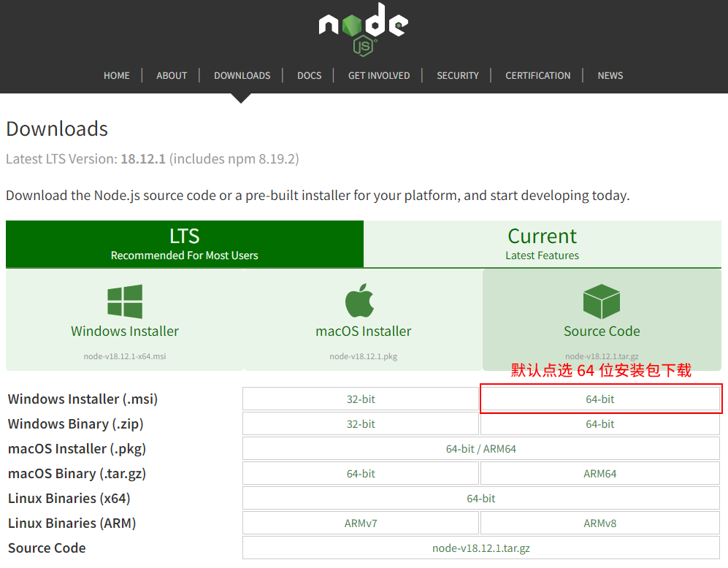
Task: Go to the DOCS page
Action: pyautogui.click(x=309, y=76)
